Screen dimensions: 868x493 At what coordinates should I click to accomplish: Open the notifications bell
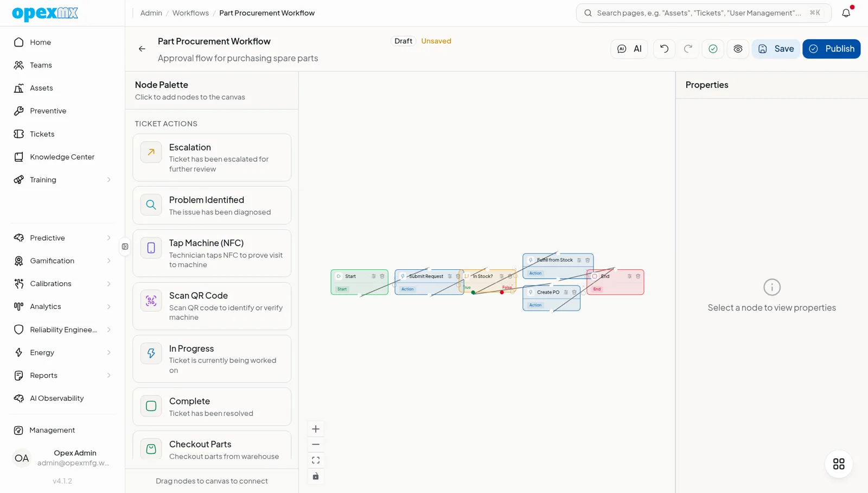pos(846,12)
